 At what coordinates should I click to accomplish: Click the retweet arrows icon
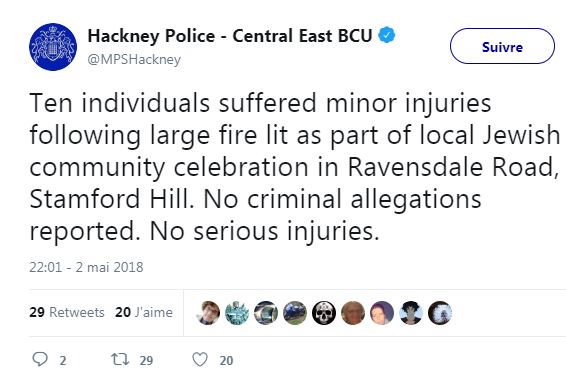[119, 360]
